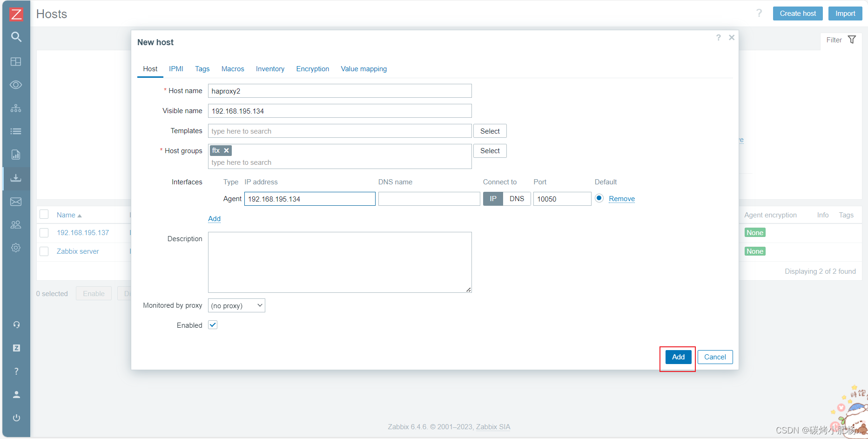Image resolution: width=868 pixels, height=439 pixels.
Task: Open the User settings person icon
Action: pos(16,394)
